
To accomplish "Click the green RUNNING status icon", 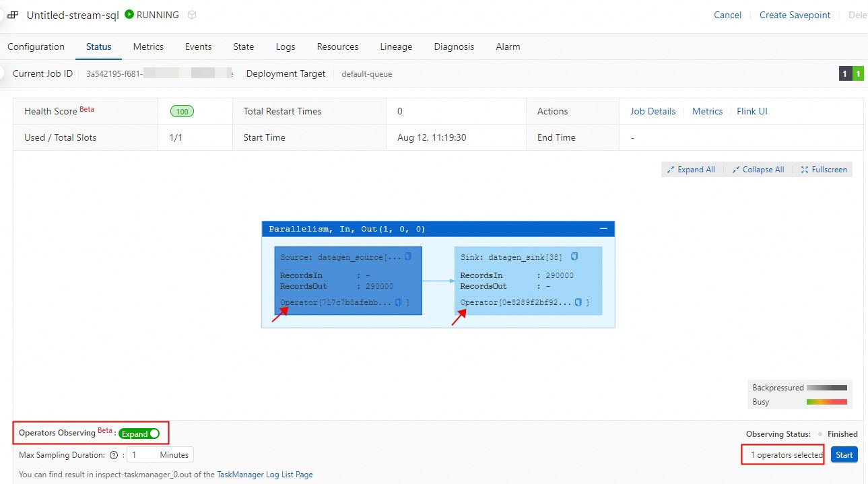I will (129, 14).
